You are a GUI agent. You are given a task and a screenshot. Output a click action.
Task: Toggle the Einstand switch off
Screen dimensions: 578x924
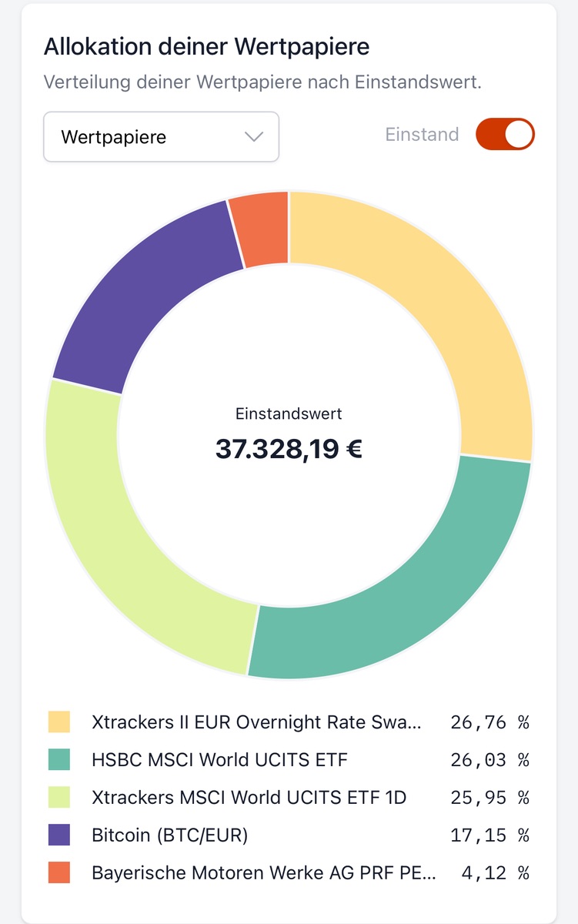[x=505, y=134]
